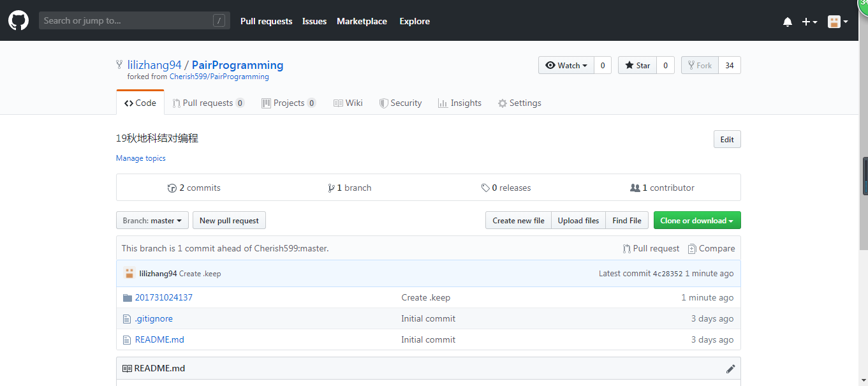Open the .gitignore file
The width and height of the screenshot is (868, 386).
(154, 318)
